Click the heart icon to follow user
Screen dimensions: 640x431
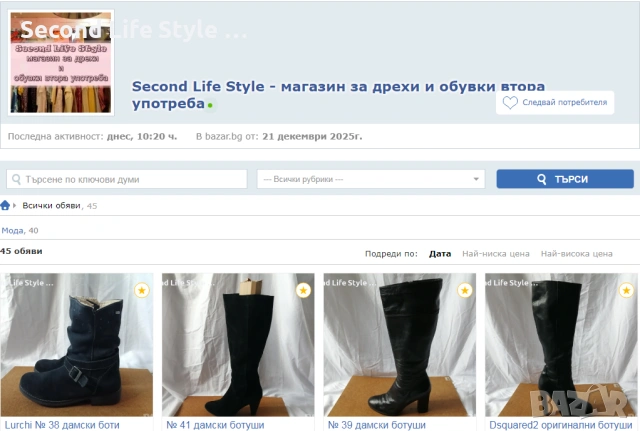(x=510, y=102)
